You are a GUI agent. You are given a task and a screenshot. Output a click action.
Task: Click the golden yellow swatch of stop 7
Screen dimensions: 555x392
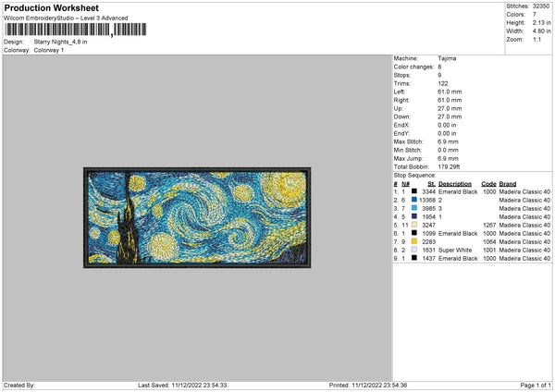click(414, 241)
